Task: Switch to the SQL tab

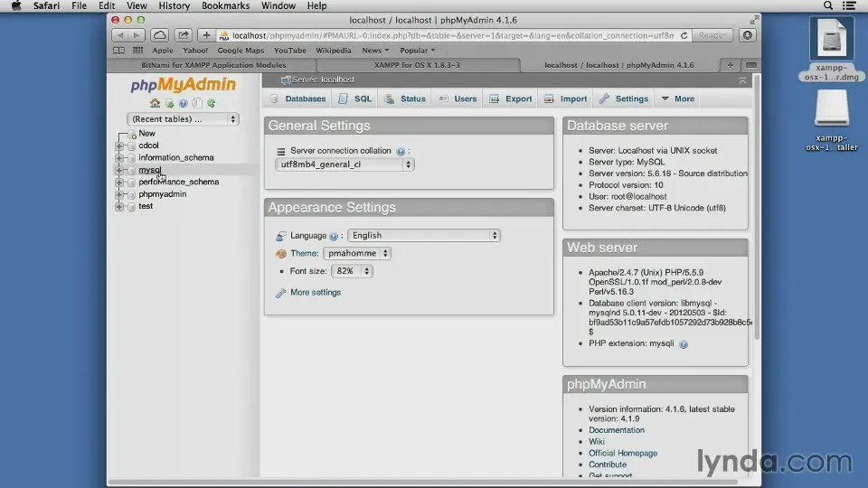Action: (355, 99)
